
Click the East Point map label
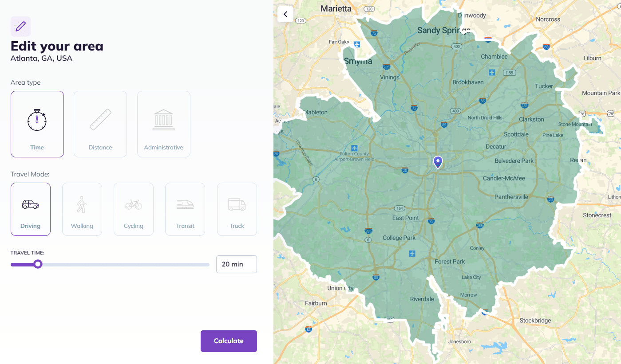click(x=405, y=218)
